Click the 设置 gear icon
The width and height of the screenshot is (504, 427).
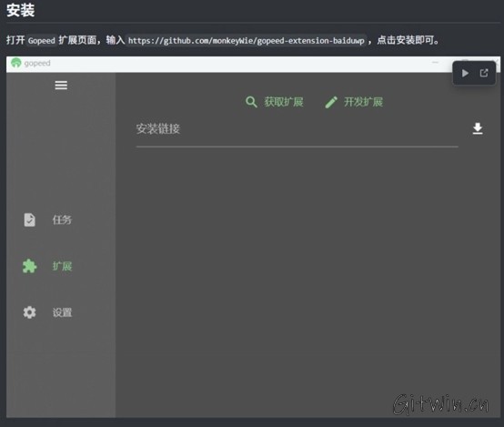coord(30,312)
